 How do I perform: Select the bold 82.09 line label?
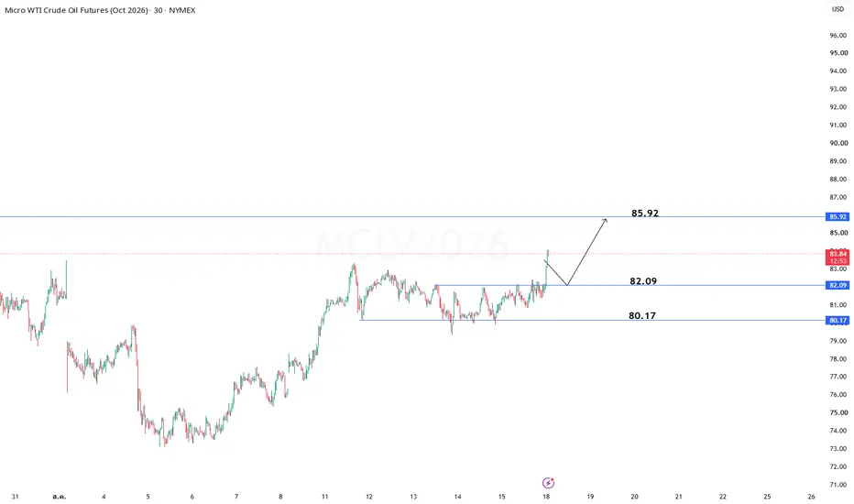(643, 281)
